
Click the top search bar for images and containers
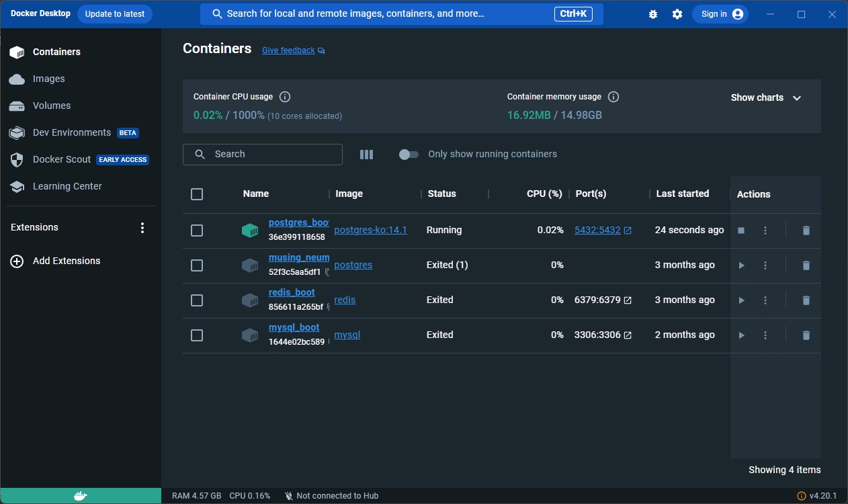(402, 14)
